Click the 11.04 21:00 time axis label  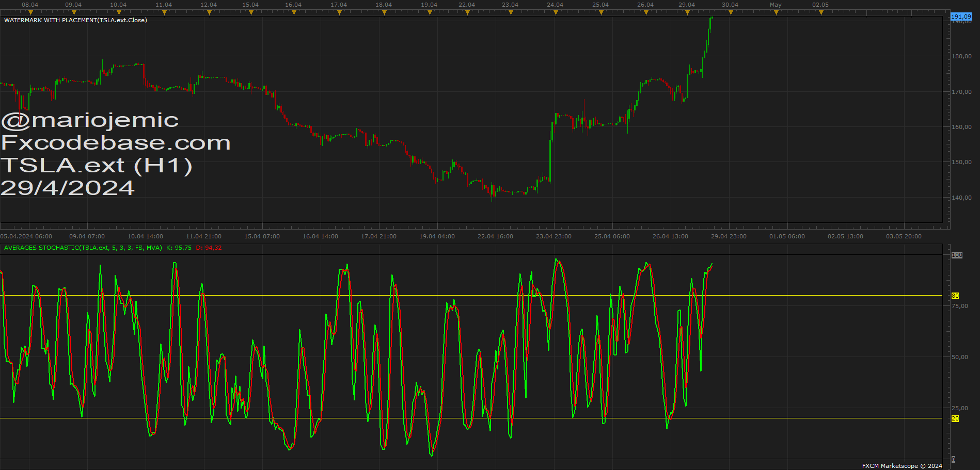(204, 236)
